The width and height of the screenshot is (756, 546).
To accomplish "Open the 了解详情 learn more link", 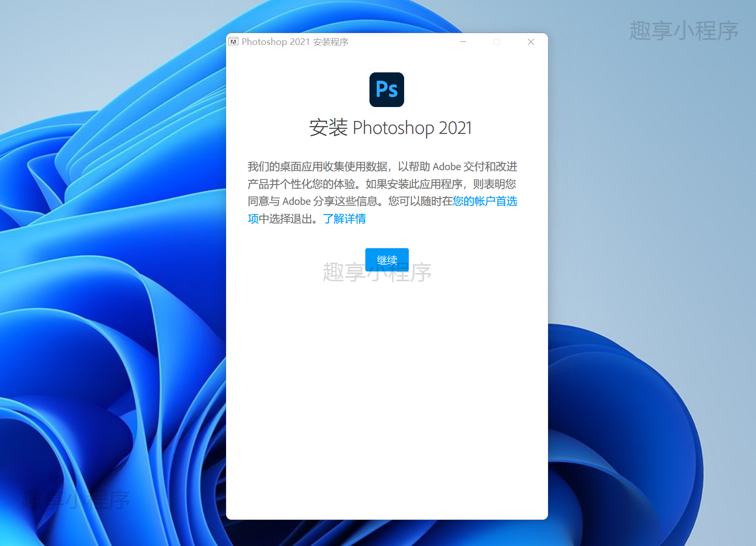I will 345,219.
